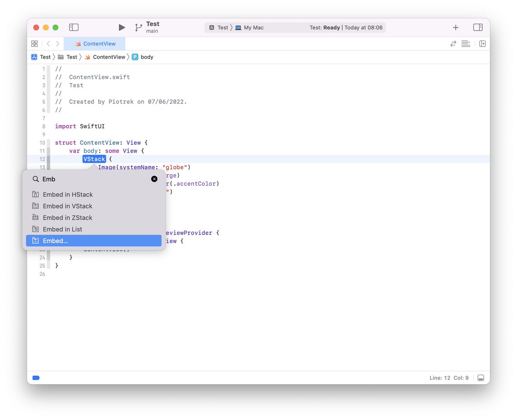Select the Test scheme in toolbar

219,28
